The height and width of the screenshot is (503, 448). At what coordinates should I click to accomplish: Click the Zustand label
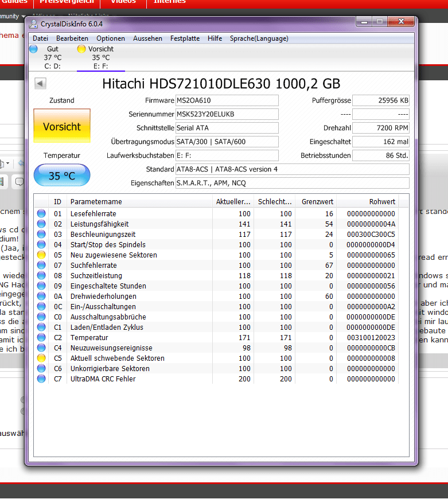(61, 100)
